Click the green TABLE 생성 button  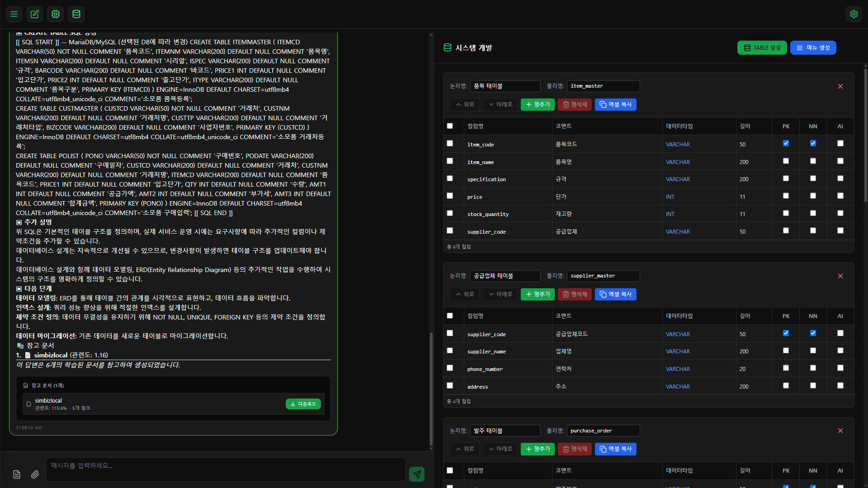762,48
